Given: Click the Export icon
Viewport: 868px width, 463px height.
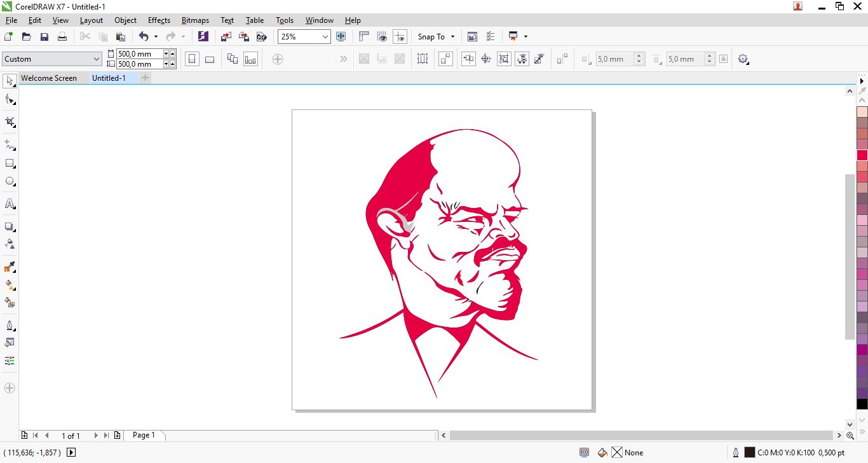Looking at the screenshot, I should click(x=243, y=37).
